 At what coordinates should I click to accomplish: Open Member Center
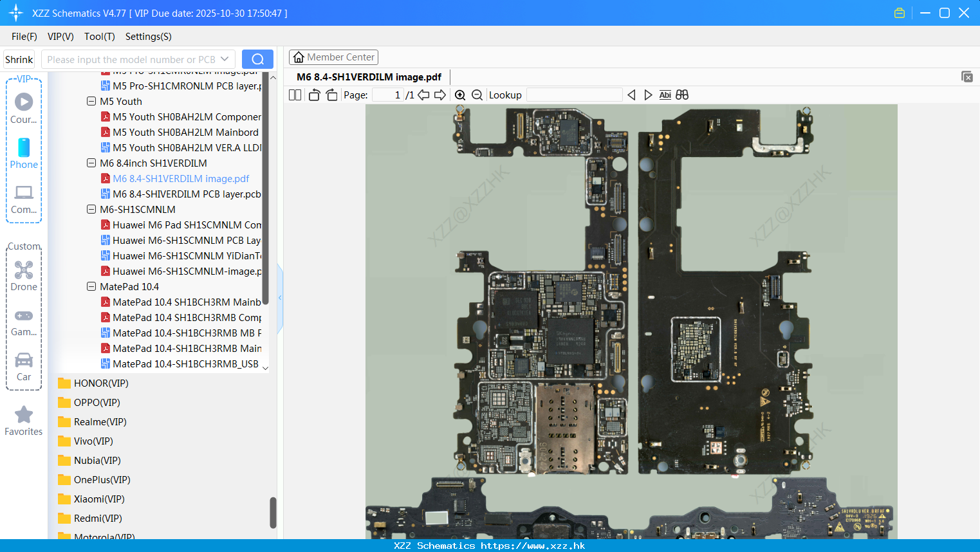[x=333, y=57]
